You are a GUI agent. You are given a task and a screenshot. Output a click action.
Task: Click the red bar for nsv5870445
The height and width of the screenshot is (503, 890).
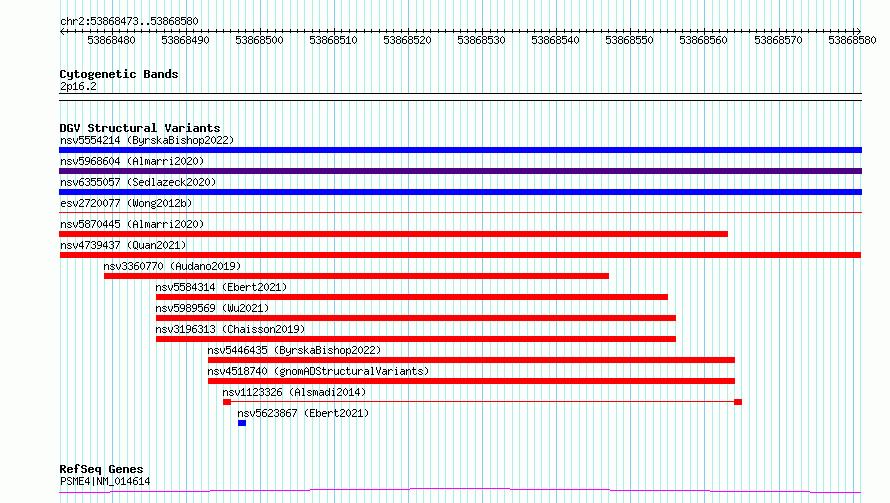coord(393,234)
